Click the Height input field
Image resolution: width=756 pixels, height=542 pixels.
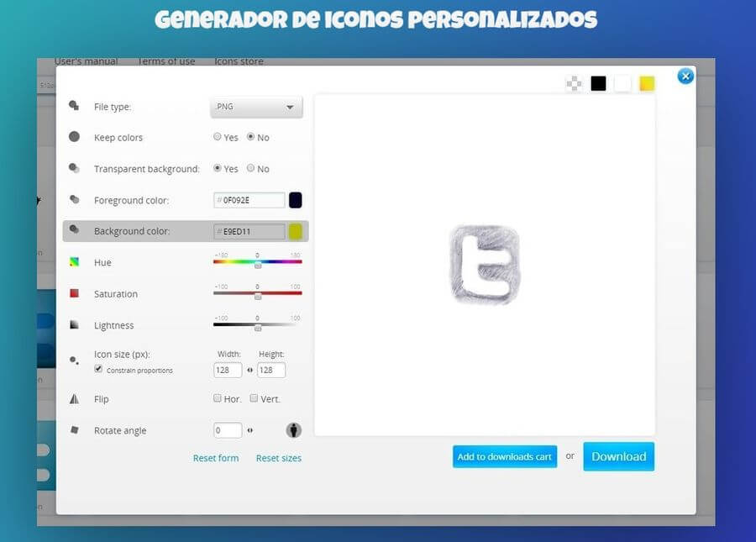[271, 370]
